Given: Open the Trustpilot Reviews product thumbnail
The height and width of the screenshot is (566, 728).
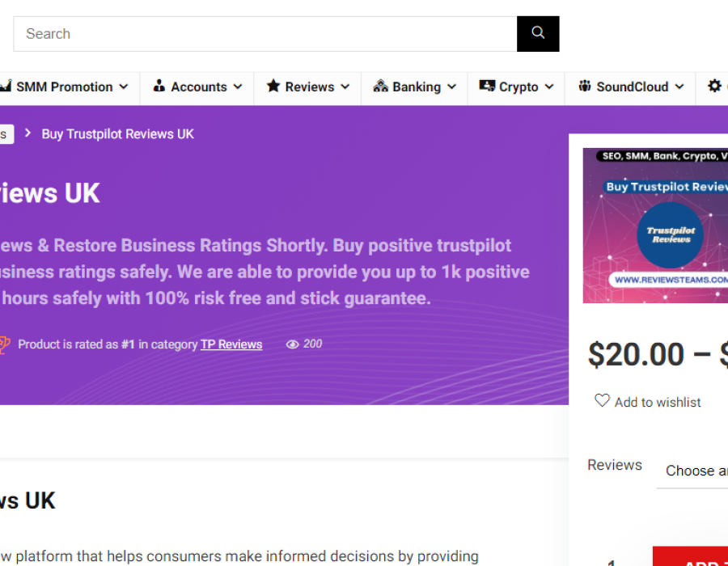Looking at the screenshot, I should 655,226.
